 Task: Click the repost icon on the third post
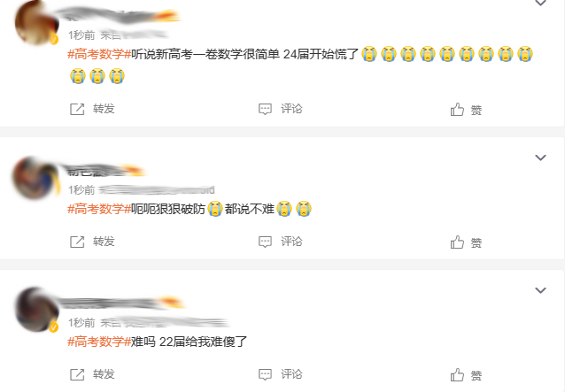[x=77, y=374]
